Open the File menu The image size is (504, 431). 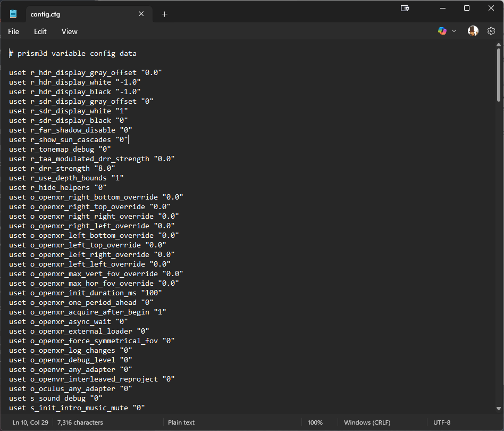(x=13, y=31)
